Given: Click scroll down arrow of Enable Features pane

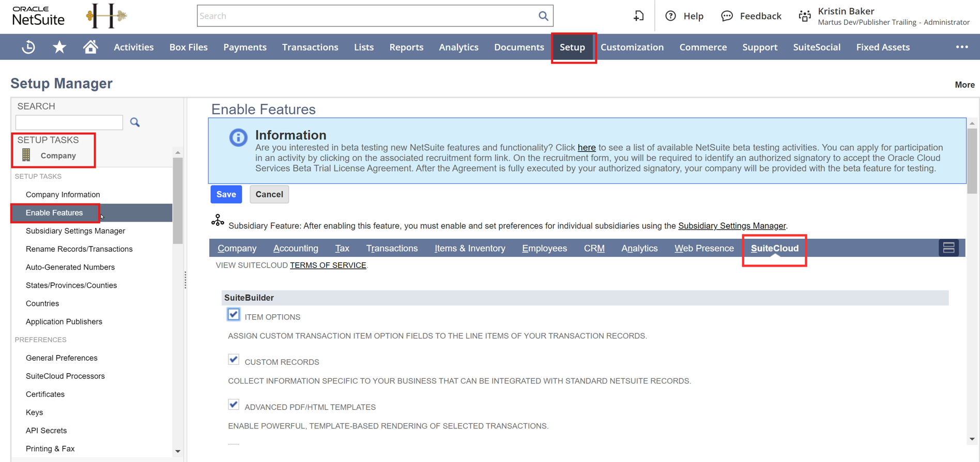Looking at the screenshot, I should tap(972, 439).
